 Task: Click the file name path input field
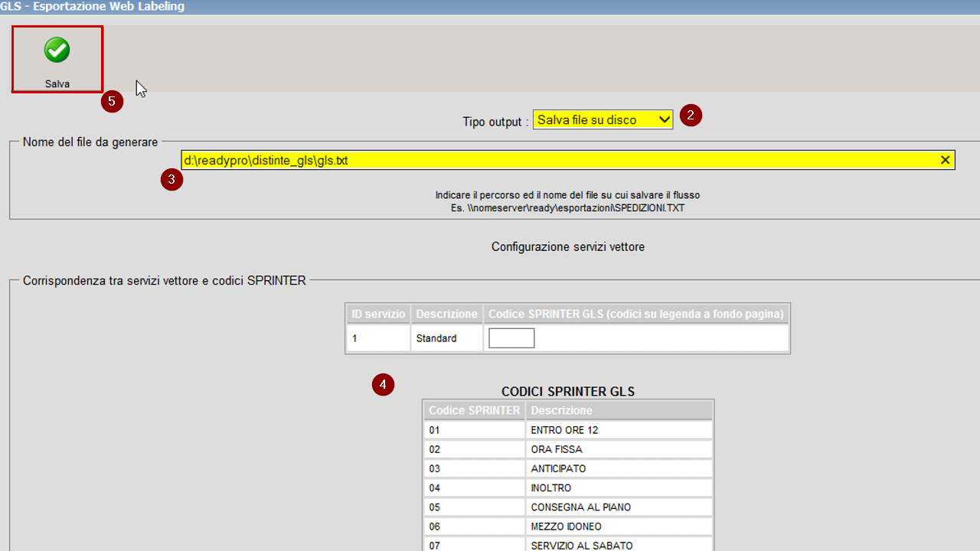click(567, 160)
